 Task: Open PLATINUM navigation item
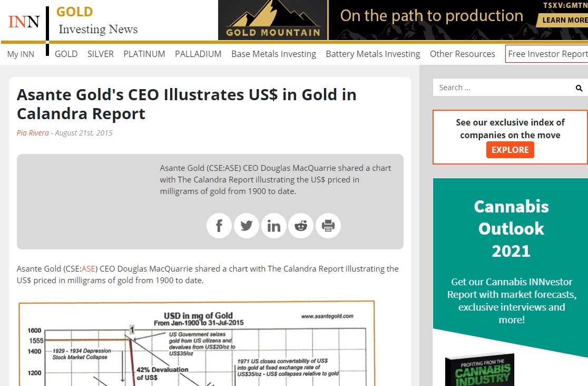144,54
